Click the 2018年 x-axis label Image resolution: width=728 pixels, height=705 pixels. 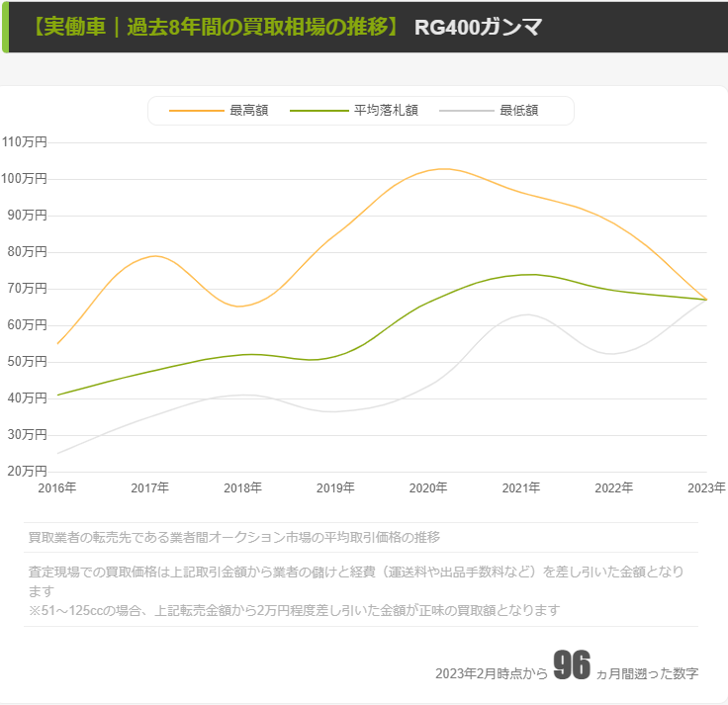[243, 487]
